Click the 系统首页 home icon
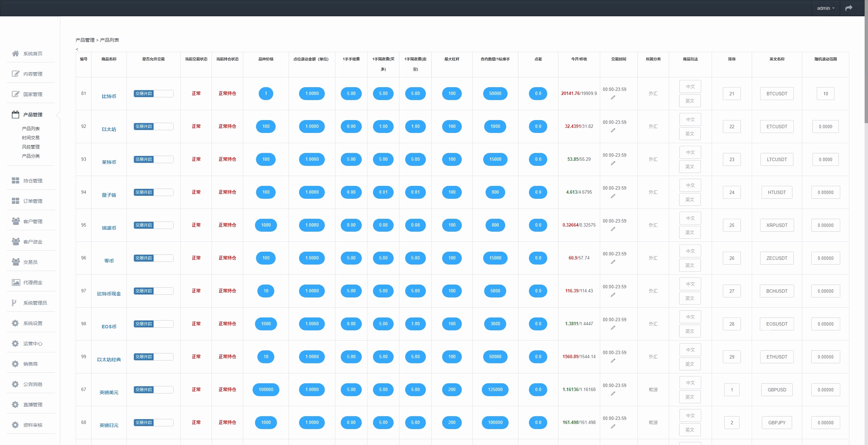 (15, 54)
